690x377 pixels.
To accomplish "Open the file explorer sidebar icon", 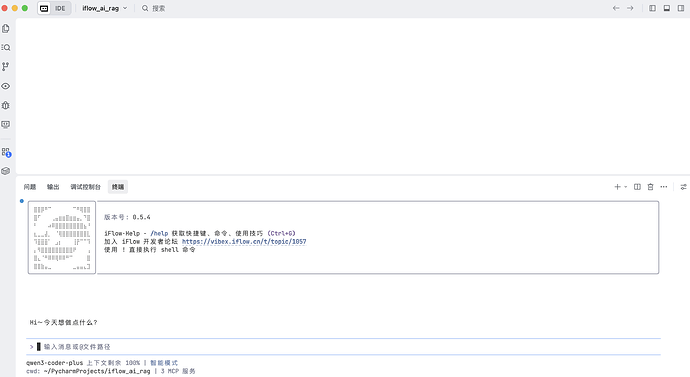I will [x=6, y=29].
